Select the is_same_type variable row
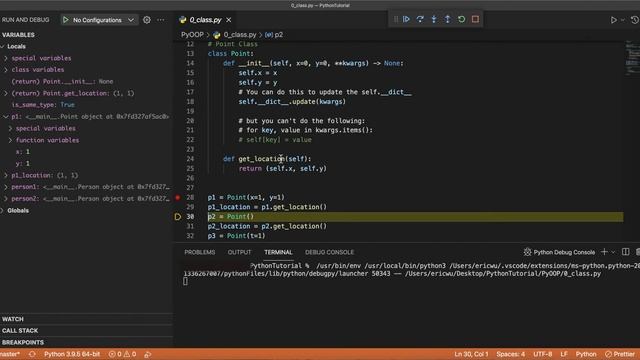 pos(87,105)
